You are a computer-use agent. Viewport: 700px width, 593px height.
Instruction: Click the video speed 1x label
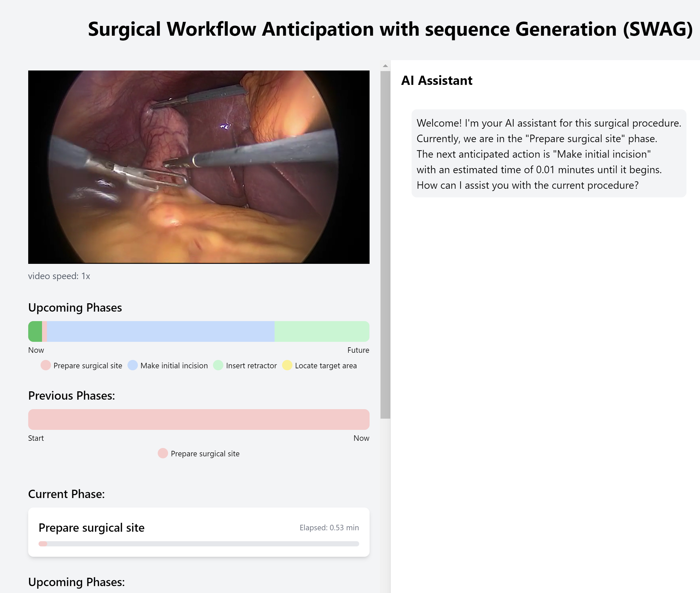(59, 276)
